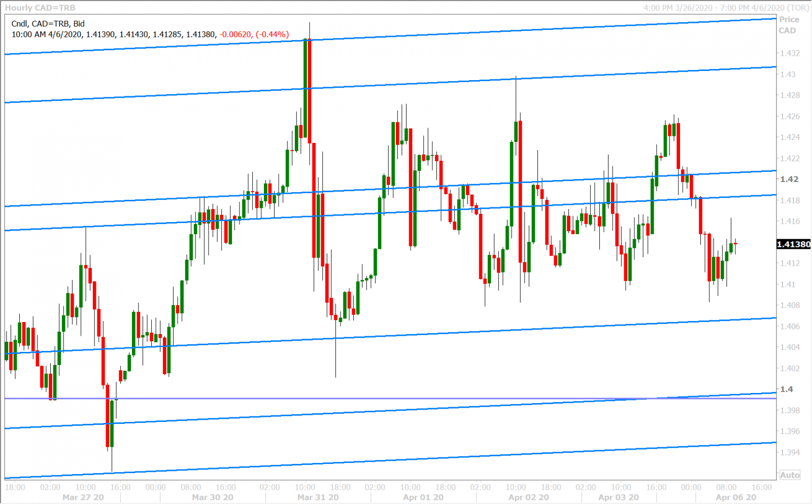Click the 1.432 price axis label

point(790,53)
